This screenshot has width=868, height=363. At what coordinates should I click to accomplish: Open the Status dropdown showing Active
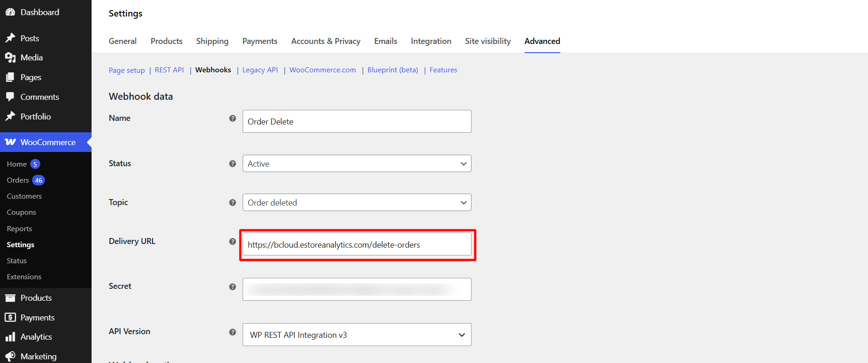click(357, 163)
